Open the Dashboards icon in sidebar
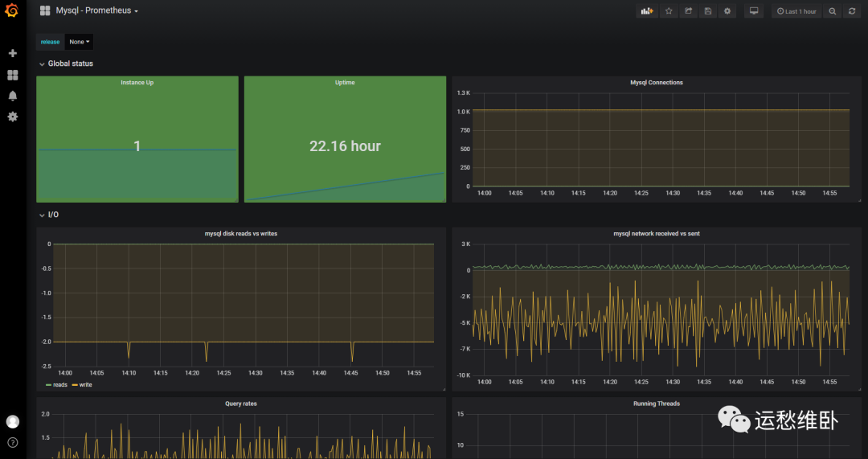 pos(13,75)
